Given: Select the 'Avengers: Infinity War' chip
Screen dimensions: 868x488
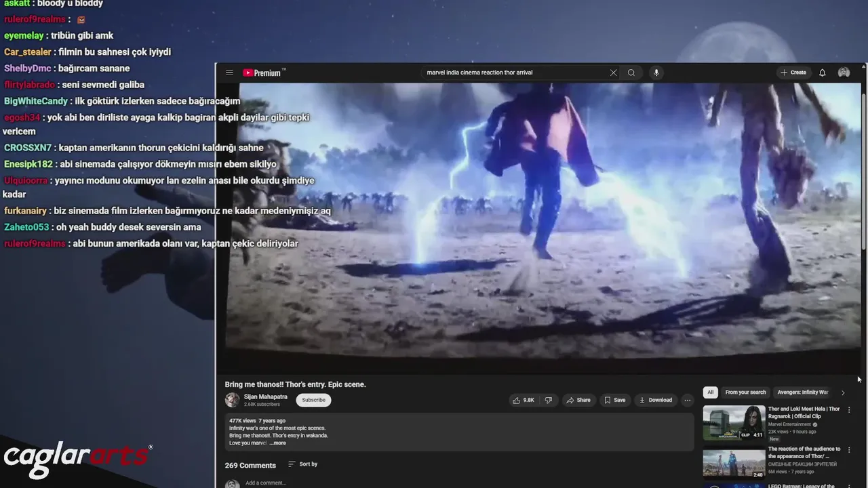Looking at the screenshot, I should click(x=802, y=392).
